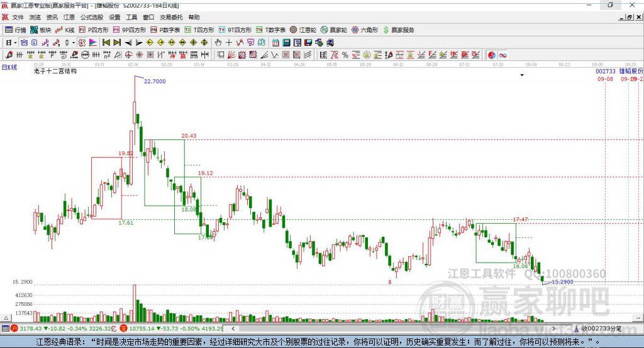This screenshot has width=644, height=348.
Task: Open the 帮助 menu
Action: click(194, 17)
